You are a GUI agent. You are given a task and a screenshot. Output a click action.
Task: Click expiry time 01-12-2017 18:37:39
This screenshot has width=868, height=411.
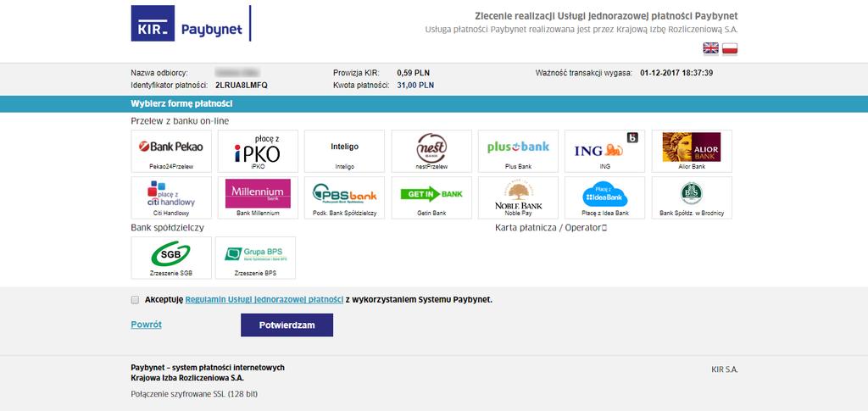coord(676,73)
